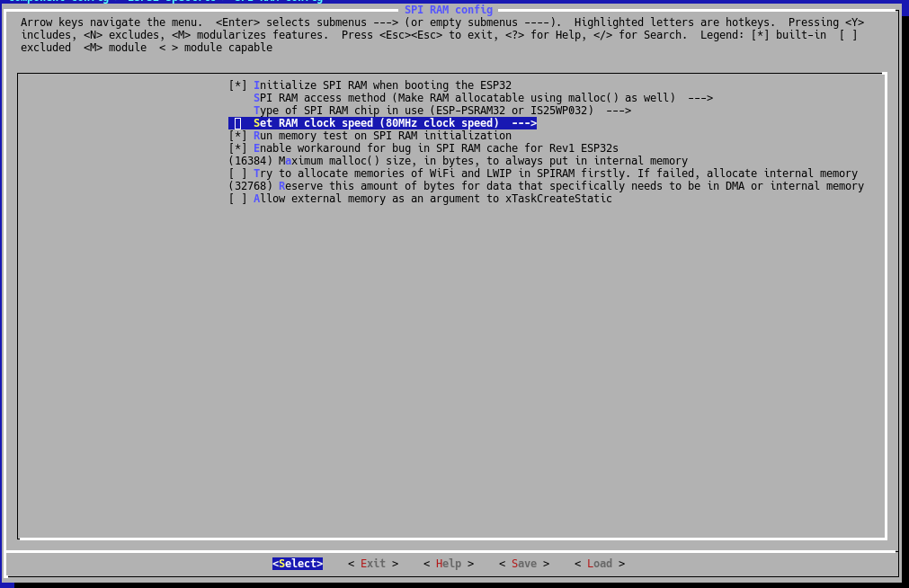The height and width of the screenshot is (588, 909).
Task: Click the SPI RAM config title
Action: tap(449, 10)
